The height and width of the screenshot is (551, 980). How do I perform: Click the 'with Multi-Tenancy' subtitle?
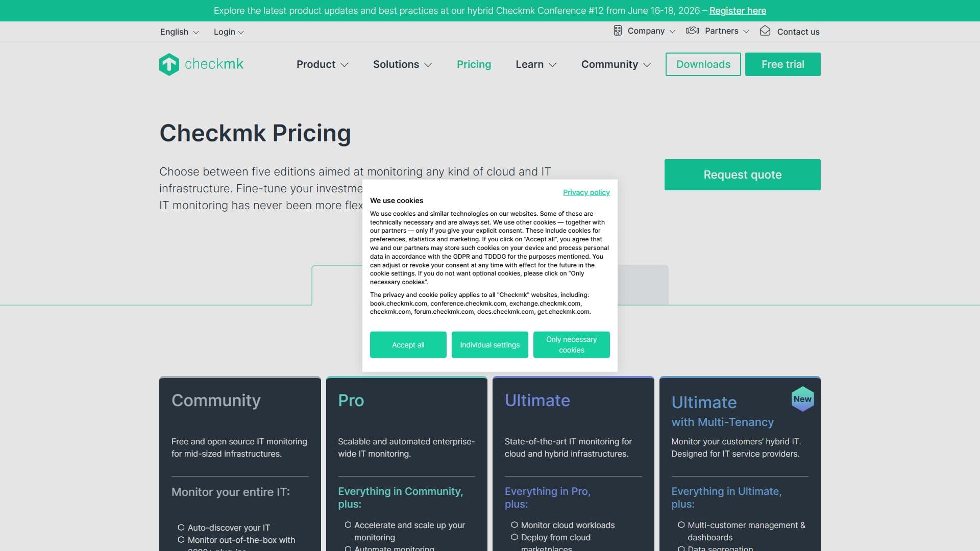(722, 422)
